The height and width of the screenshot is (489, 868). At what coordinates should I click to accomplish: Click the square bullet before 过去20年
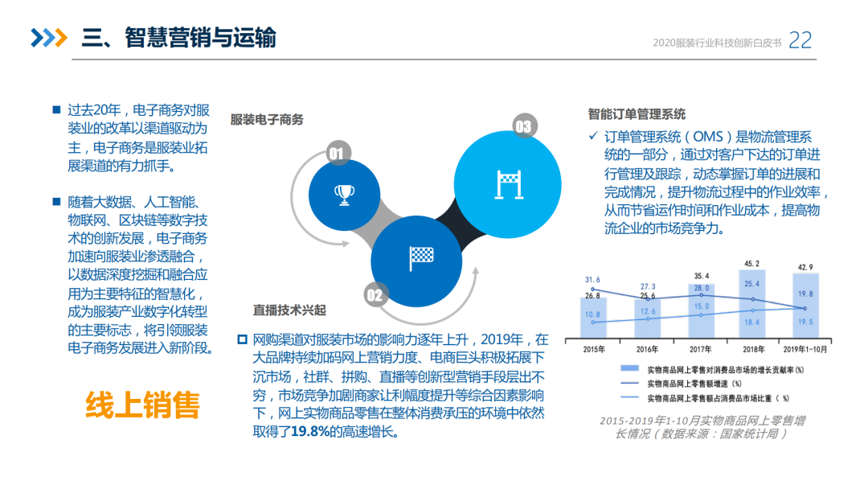(56, 109)
